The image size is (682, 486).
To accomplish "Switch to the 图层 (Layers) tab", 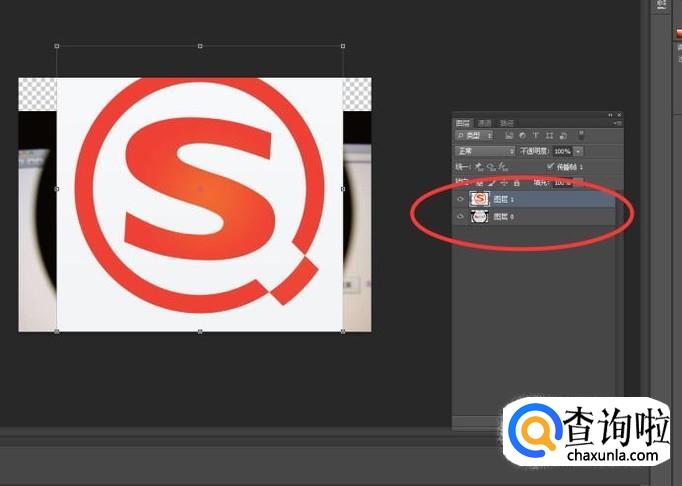I will click(x=462, y=123).
